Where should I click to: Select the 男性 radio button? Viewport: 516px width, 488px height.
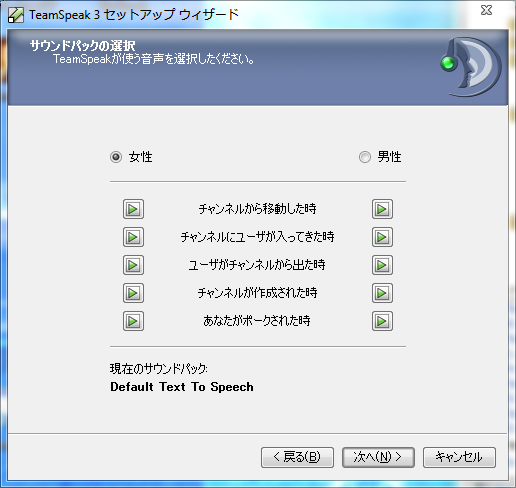tap(365, 157)
